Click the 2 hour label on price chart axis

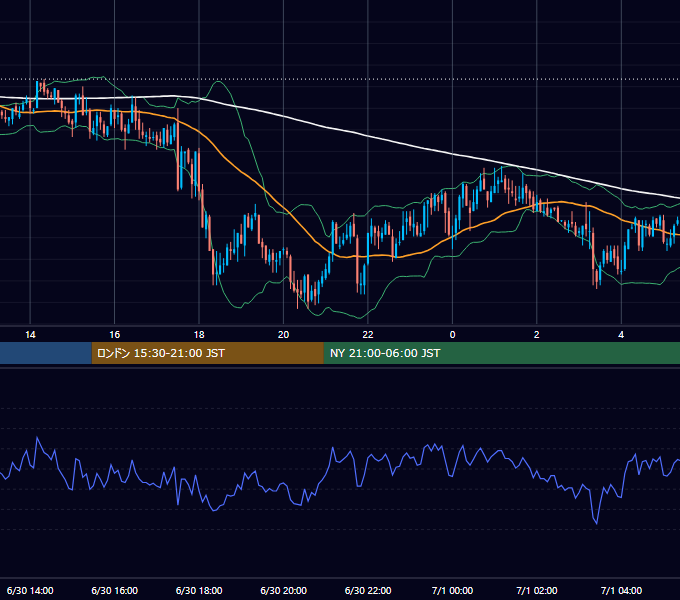tap(537, 335)
